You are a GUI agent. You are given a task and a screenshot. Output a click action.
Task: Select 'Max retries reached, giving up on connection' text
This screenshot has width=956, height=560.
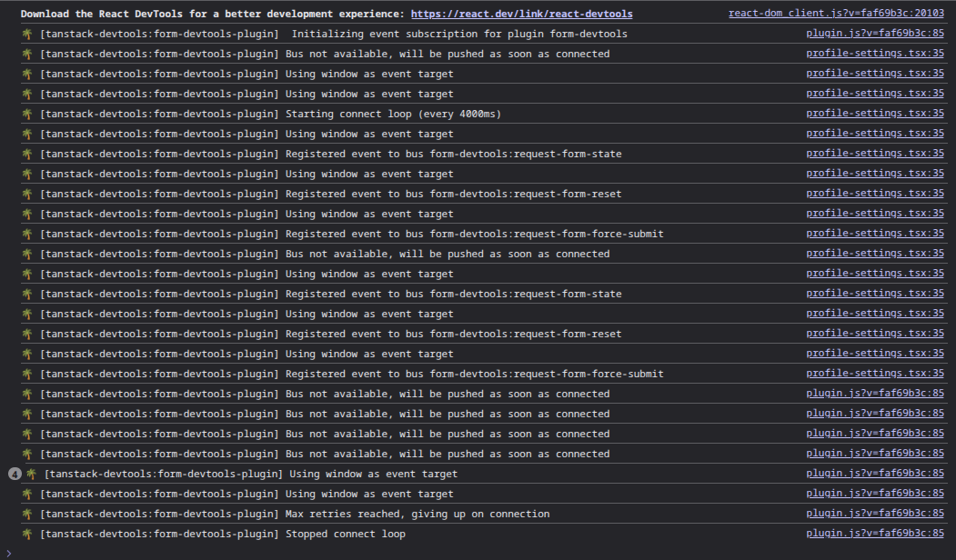[418, 514]
